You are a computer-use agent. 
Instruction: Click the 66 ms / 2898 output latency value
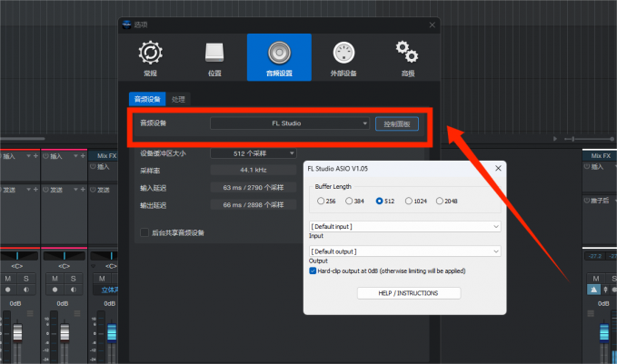point(253,205)
